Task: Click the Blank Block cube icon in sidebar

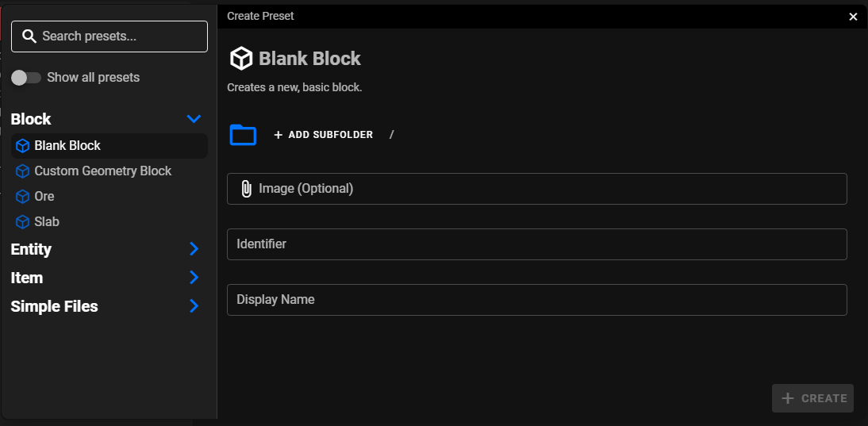Action: click(x=22, y=146)
